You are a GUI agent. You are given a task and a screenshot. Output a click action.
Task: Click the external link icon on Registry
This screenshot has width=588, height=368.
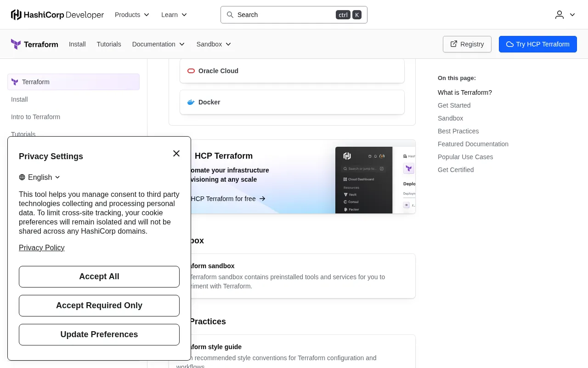pos(454,44)
